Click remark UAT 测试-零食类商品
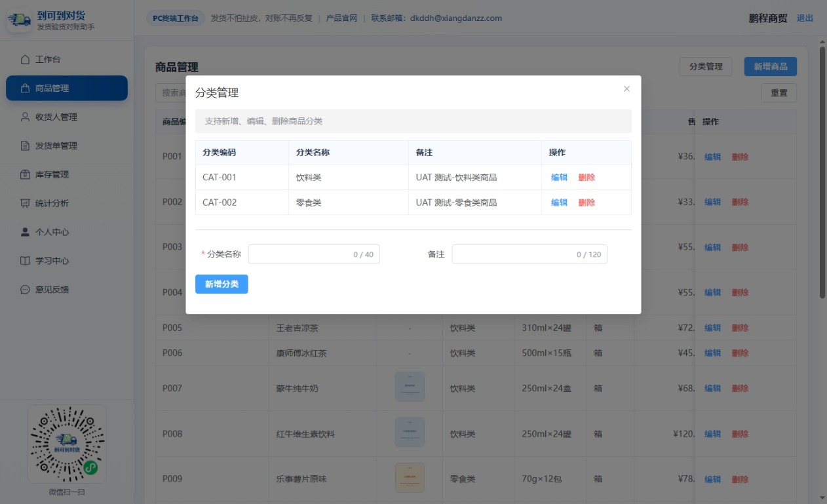The height and width of the screenshot is (504, 827). click(x=456, y=203)
